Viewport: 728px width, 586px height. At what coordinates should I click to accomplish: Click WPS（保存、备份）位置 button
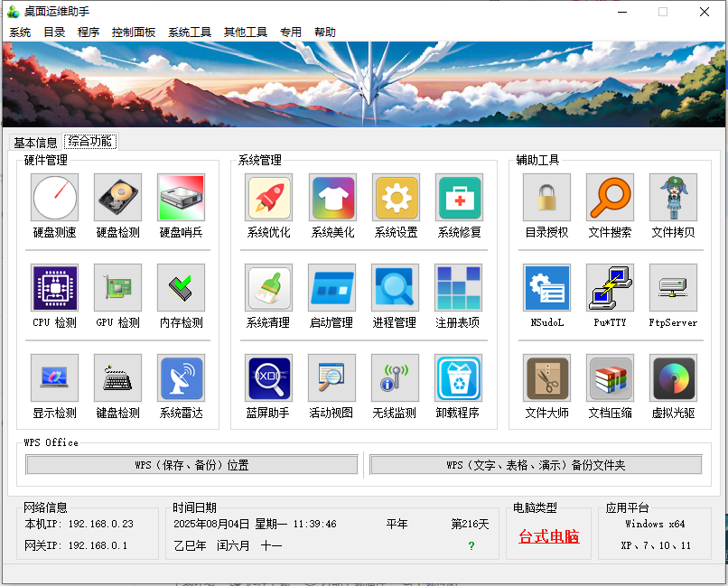191,465
